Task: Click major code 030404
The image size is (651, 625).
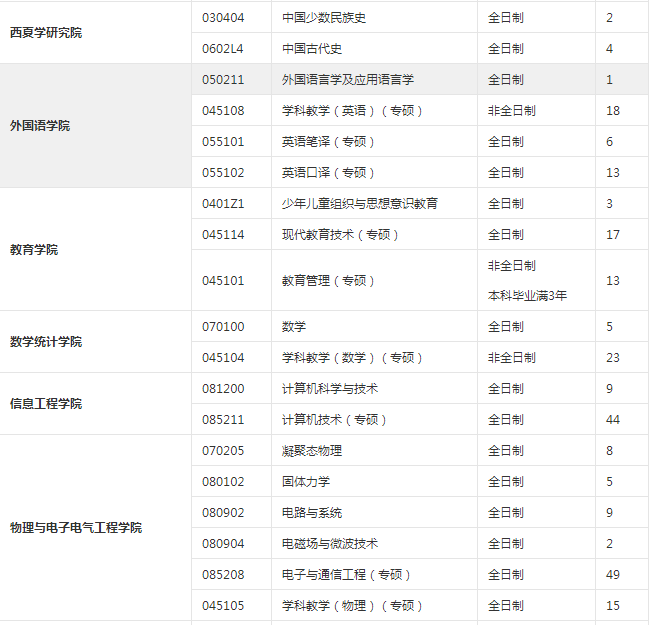Action: pyautogui.click(x=222, y=17)
